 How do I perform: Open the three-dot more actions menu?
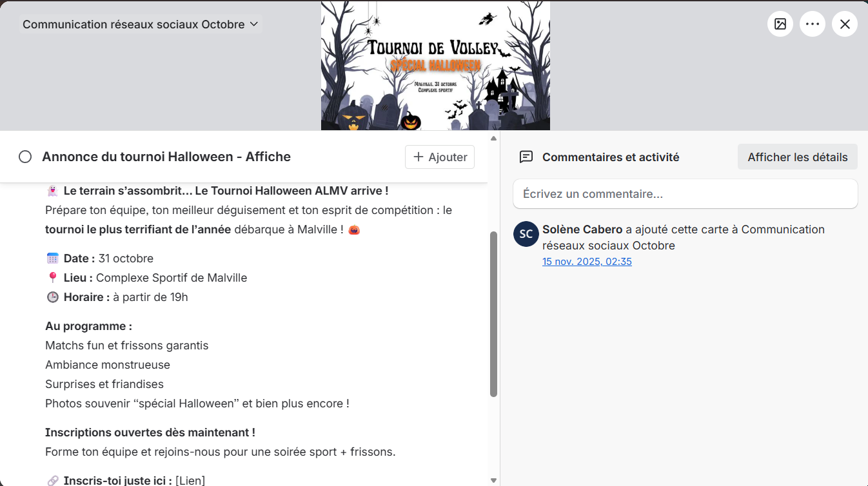tap(813, 24)
